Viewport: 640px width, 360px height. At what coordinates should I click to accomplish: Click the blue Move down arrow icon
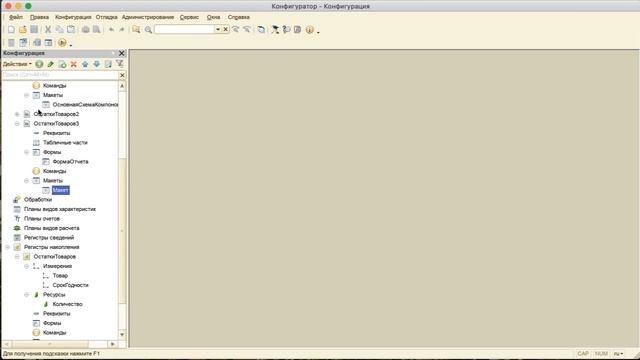click(x=96, y=64)
